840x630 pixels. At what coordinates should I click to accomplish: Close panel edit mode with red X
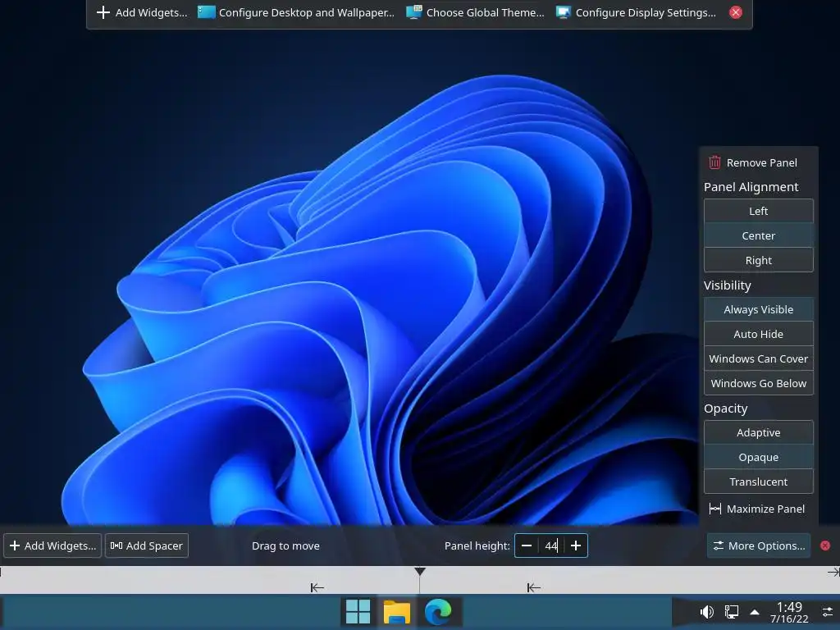click(x=825, y=546)
